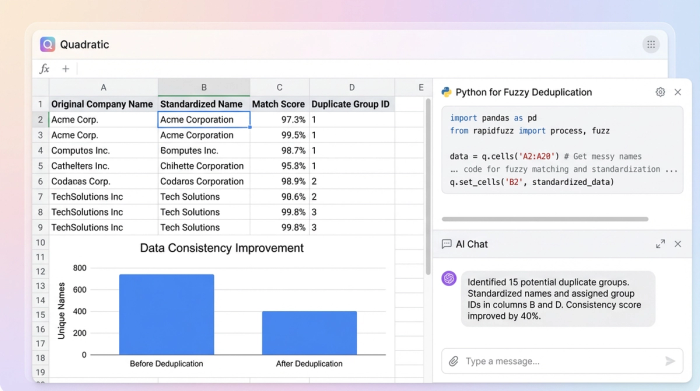Select column C header

coord(279,87)
